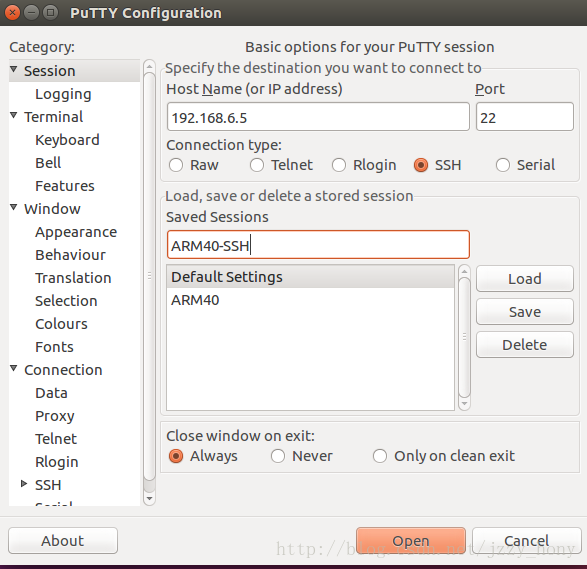Open the Keyboard settings
This screenshot has height=569, width=587.
tap(67, 140)
